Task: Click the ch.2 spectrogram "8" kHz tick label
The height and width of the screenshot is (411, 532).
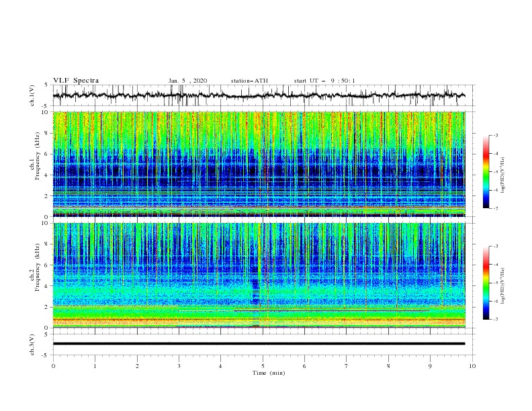Action: click(x=47, y=244)
